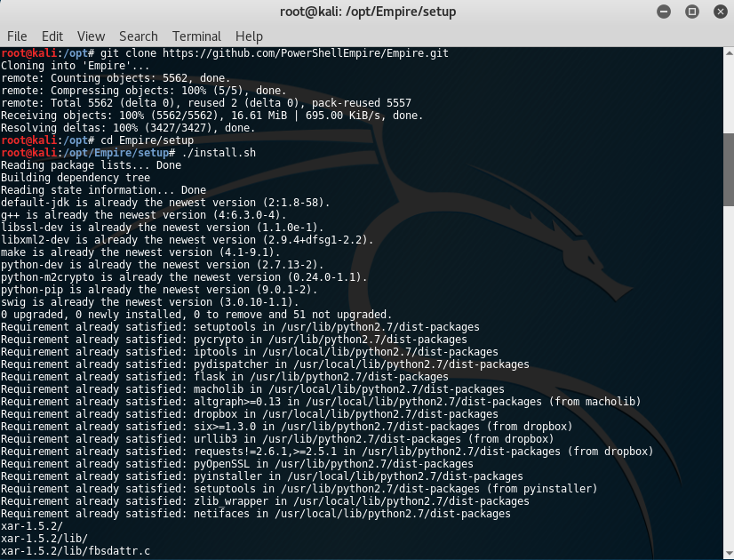Click the git clone GitHub URL
The width and height of the screenshot is (734, 560).
(306, 53)
